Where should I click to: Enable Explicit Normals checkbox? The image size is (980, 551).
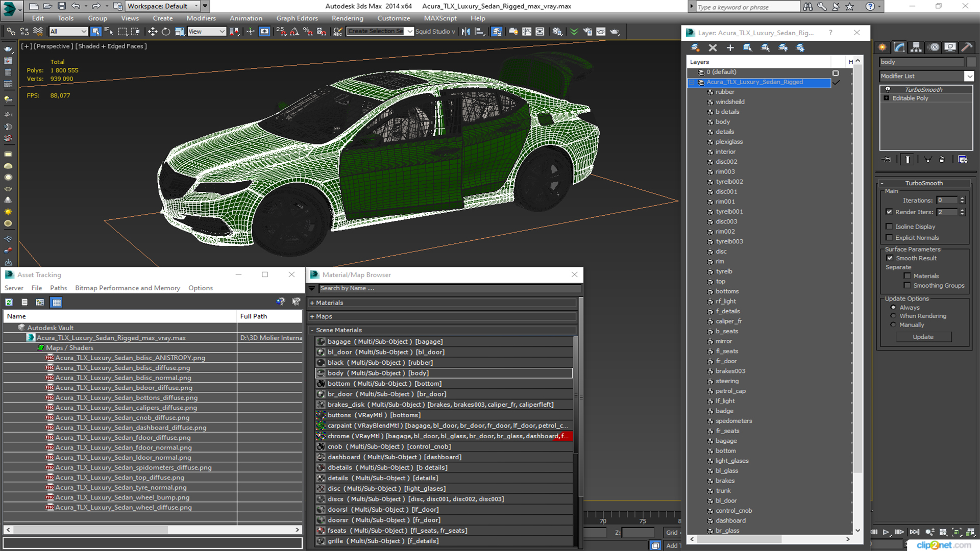889,238
